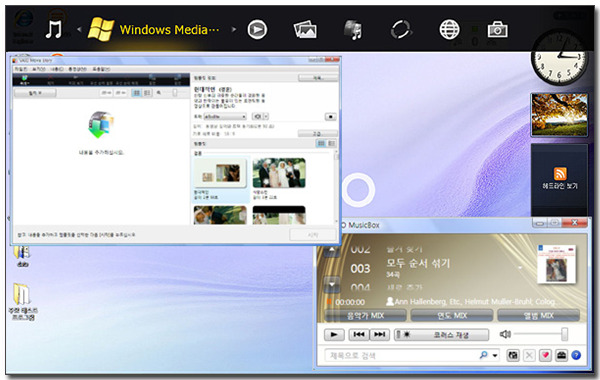Screen dimensions: 600x380
Task: Click the template list vertical scrollbar
Action: [x=336, y=188]
